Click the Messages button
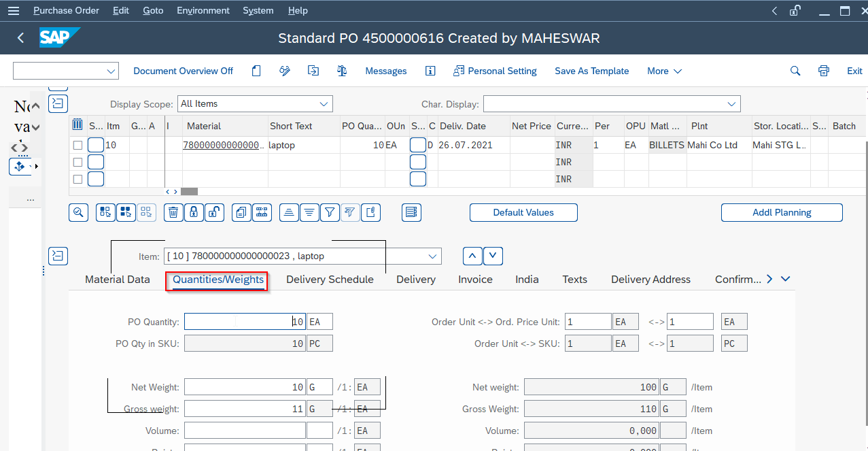The height and width of the screenshot is (451, 868). [386, 71]
